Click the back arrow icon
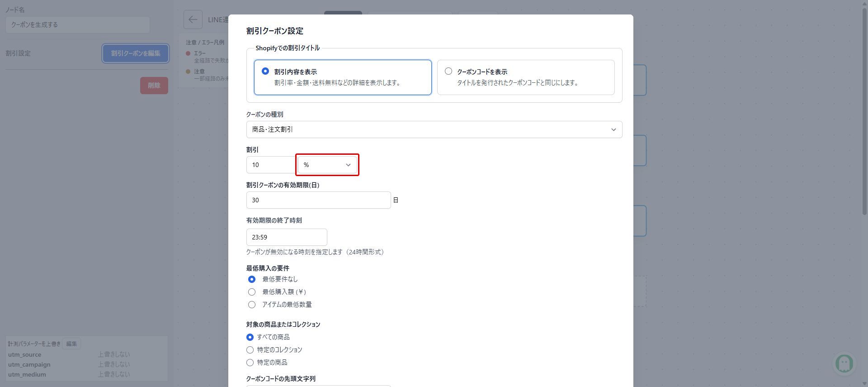Image resolution: width=868 pixels, height=387 pixels. point(193,19)
